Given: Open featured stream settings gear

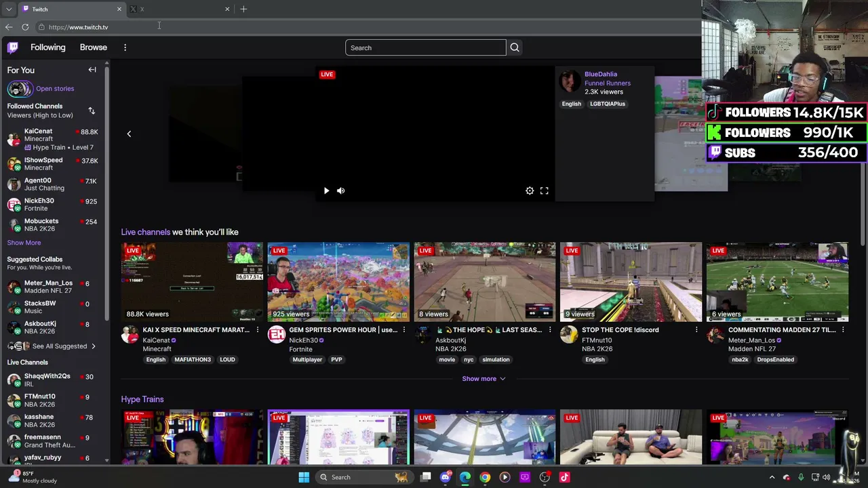Looking at the screenshot, I should point(530,191).
